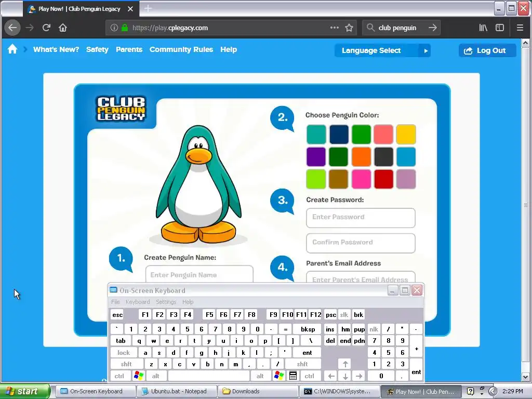
Task: Choose the dark blue penguin color swatch
Action: click(339, 135)
